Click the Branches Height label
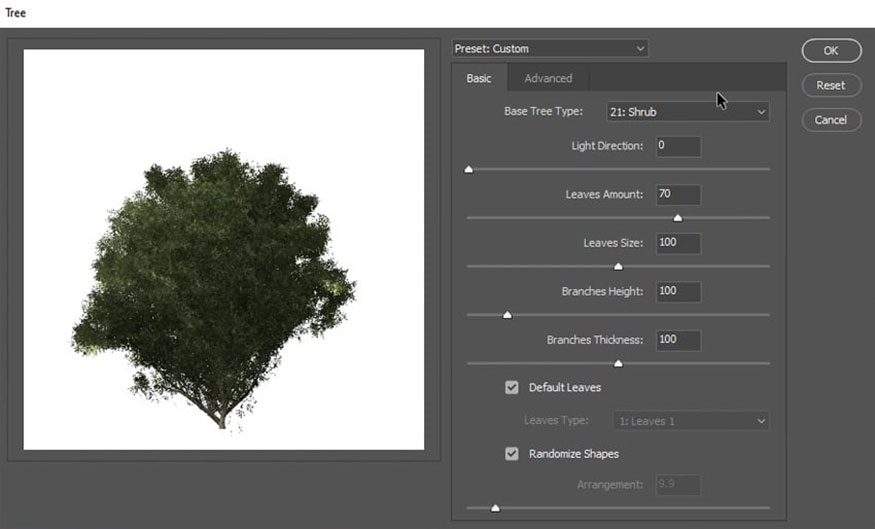Image resolution: width=875 pixels, height=529 pixels. pos(602,291)
